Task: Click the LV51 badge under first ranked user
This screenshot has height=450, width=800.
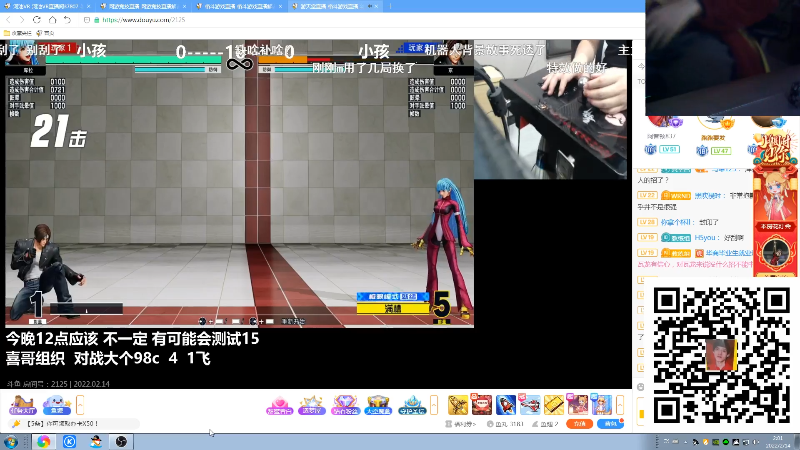Action: (668, 149)
